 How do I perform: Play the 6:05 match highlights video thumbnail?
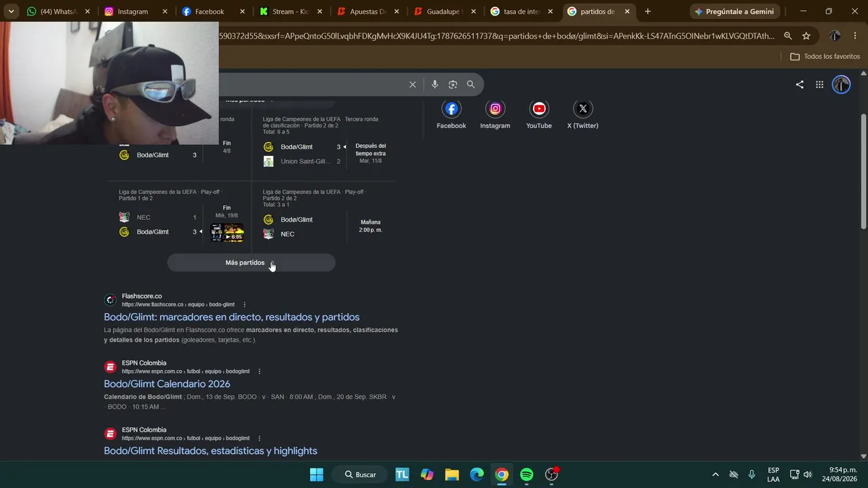pos(226,232)
